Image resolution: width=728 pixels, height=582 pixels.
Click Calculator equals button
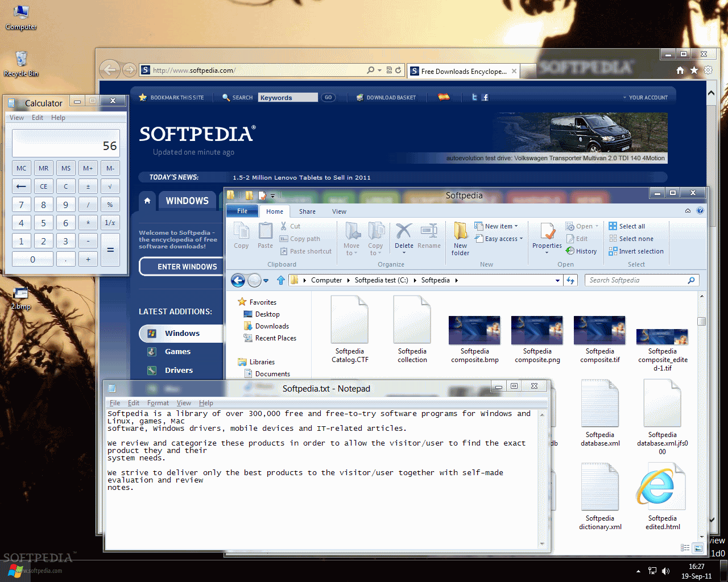110,250
